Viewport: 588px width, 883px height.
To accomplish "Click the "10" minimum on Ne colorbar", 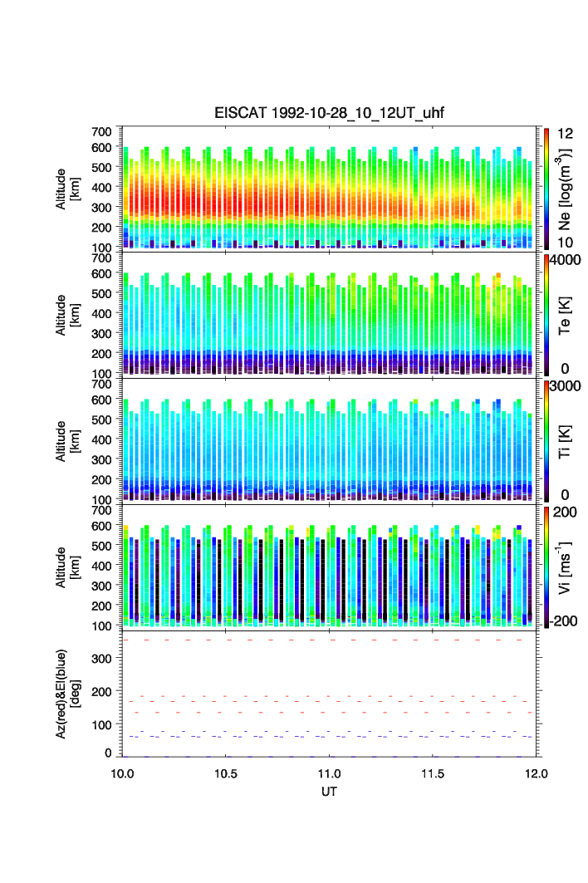I will click(x=565, y=243).
